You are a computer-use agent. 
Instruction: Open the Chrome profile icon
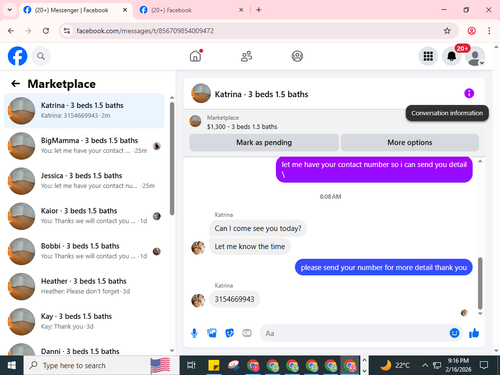pos(472,31)
